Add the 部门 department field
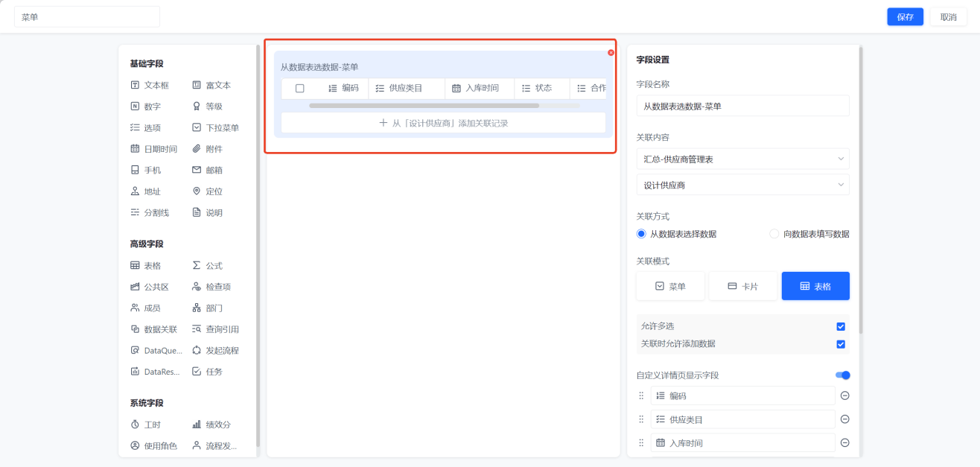The image size is (980, 467). [x=208, y=308]
